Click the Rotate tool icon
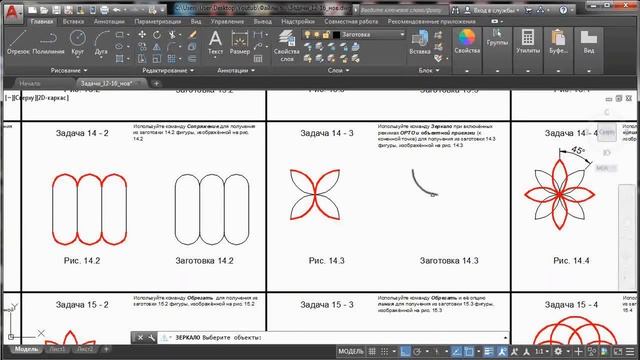Image resolution: width=640 pixels, height=360 pixels. 157,35
